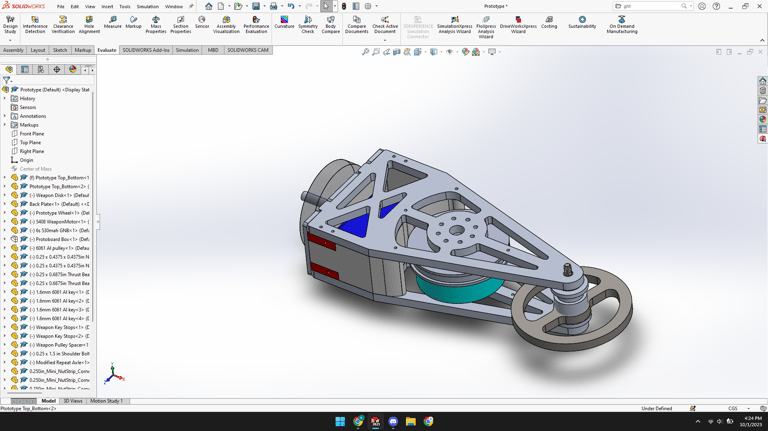Viewport: 768px width, 431px height.
Task: Open the Insert menu
Action: pos(107,6)
